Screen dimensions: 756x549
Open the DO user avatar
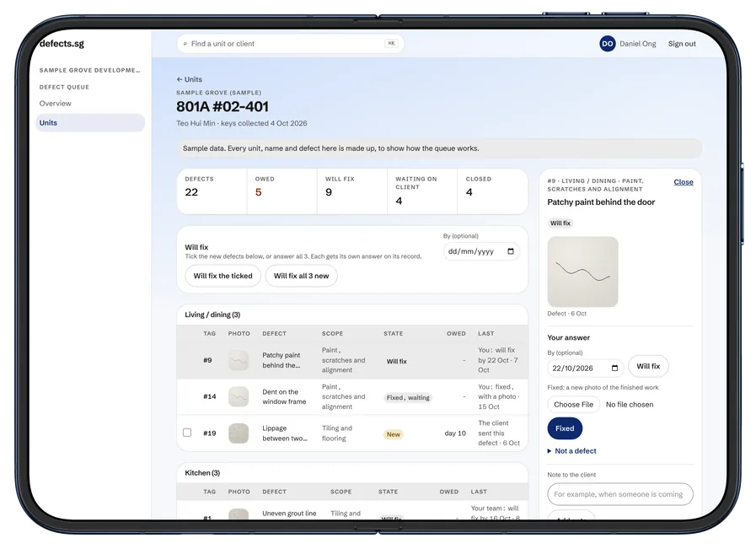coord(608,44)
